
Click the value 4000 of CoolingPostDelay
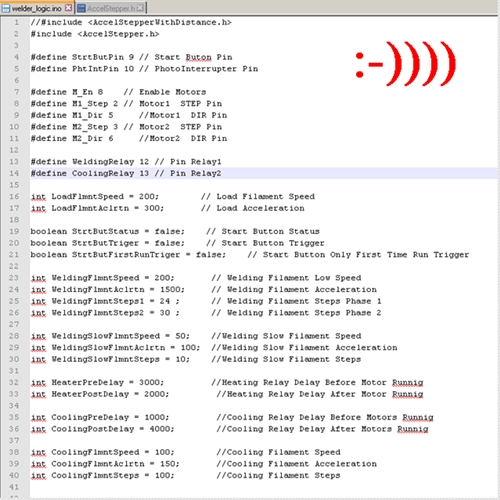tap(160, 429)
